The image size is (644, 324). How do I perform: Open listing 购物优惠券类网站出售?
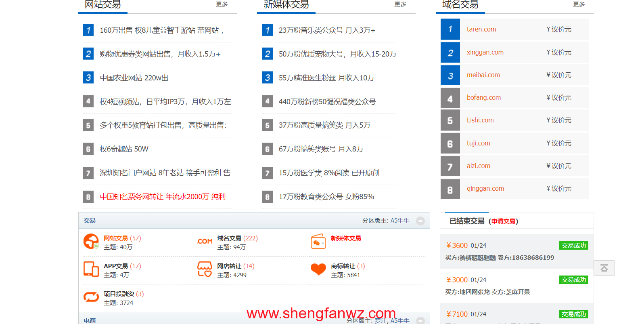(x=160, y=54)
